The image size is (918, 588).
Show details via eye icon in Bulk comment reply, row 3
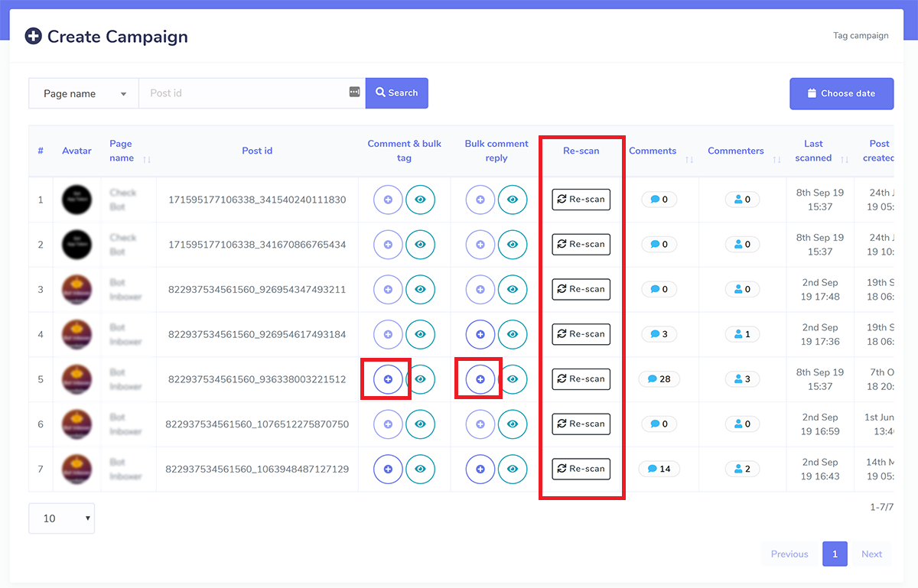(x=513, y=289)
